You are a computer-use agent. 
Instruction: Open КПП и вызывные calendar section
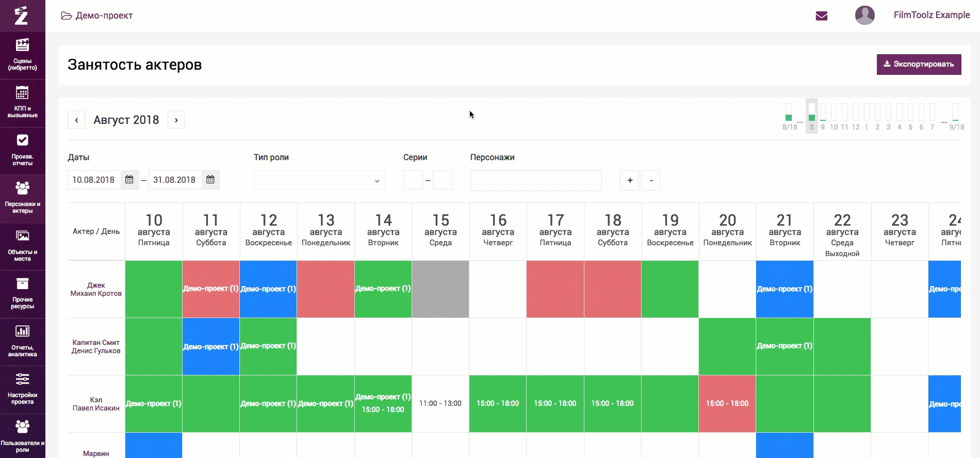pos(22,103)
